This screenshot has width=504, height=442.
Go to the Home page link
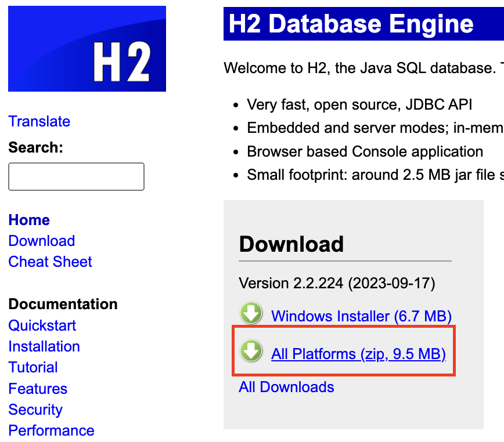(x=29, y=220)
